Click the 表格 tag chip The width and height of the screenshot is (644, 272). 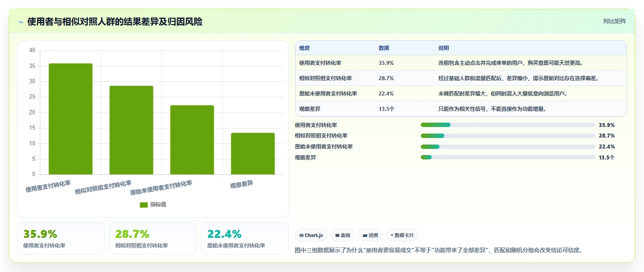[342, 235]
